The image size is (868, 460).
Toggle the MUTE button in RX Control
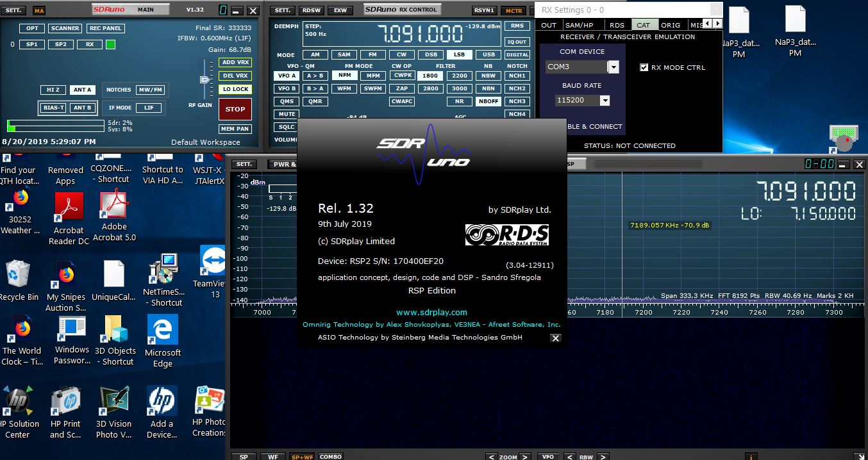point(287,114)
